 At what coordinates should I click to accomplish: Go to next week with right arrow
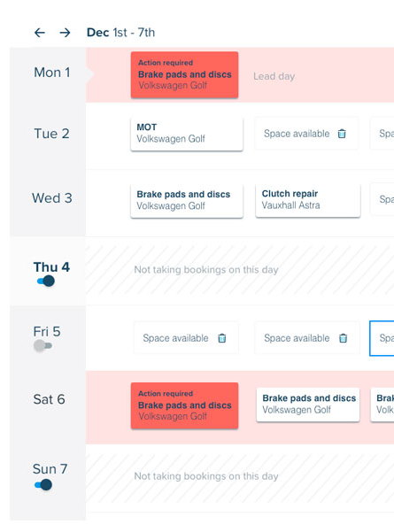[x=65, y=33]
